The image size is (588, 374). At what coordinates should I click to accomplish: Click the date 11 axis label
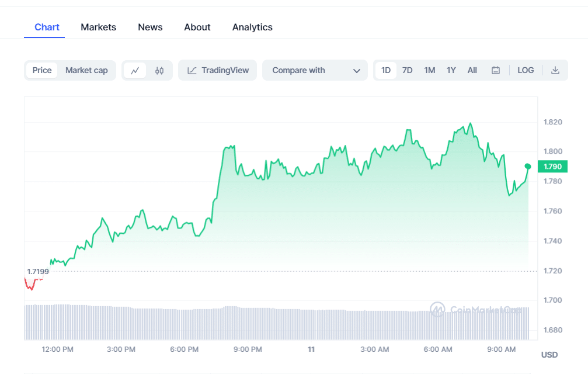(x=311, y=349)
